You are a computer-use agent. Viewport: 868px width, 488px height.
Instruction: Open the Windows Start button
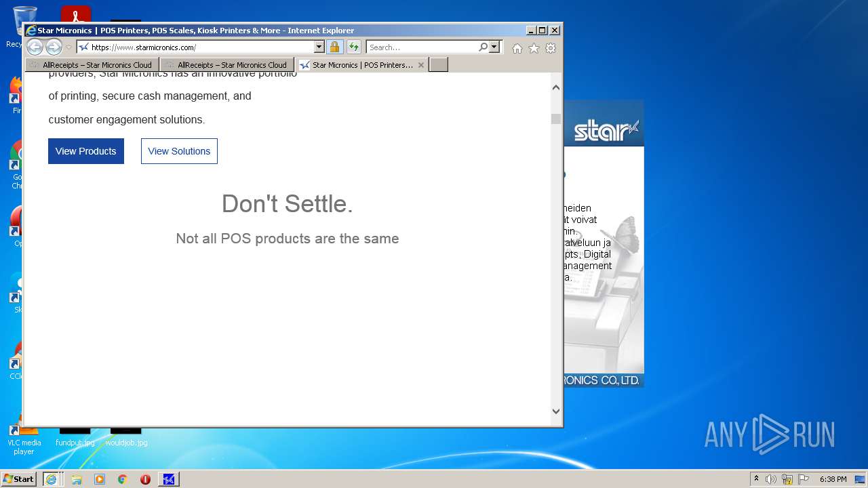pos(18,479)
